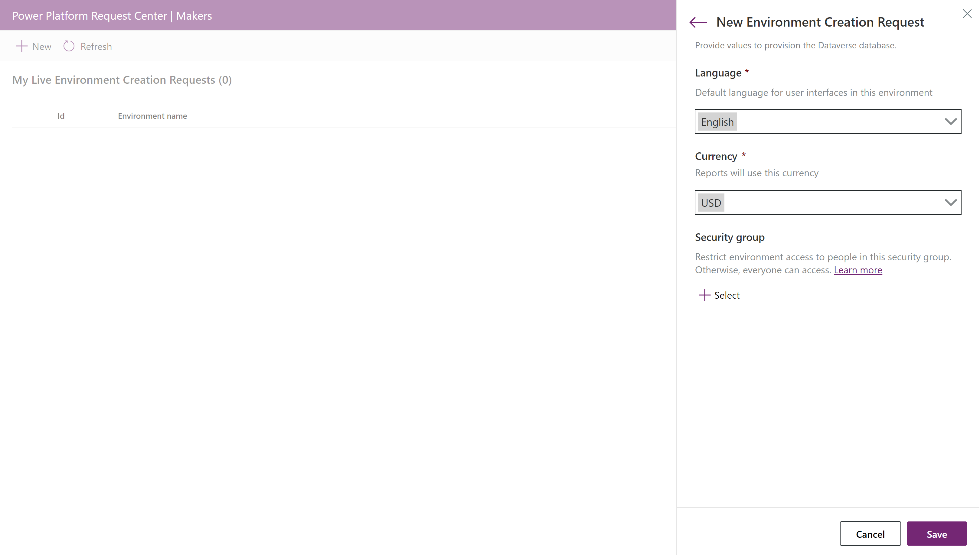Click the My Live Environment Requests label

coord(122,80)
